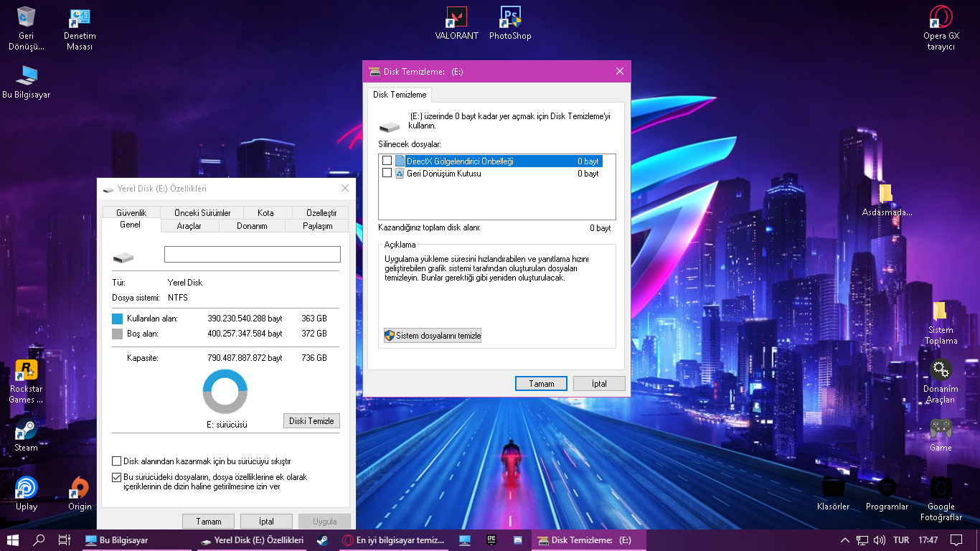
Task: Switch to the Önceki Sürümler tab
Action: click(202, 213)
